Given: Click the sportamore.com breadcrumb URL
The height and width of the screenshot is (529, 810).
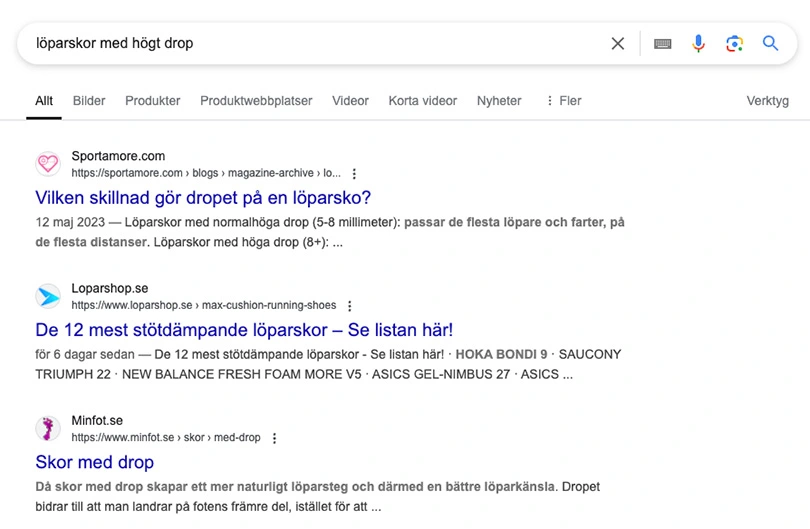Looking at the screenshot, I should tap(206, 173).
